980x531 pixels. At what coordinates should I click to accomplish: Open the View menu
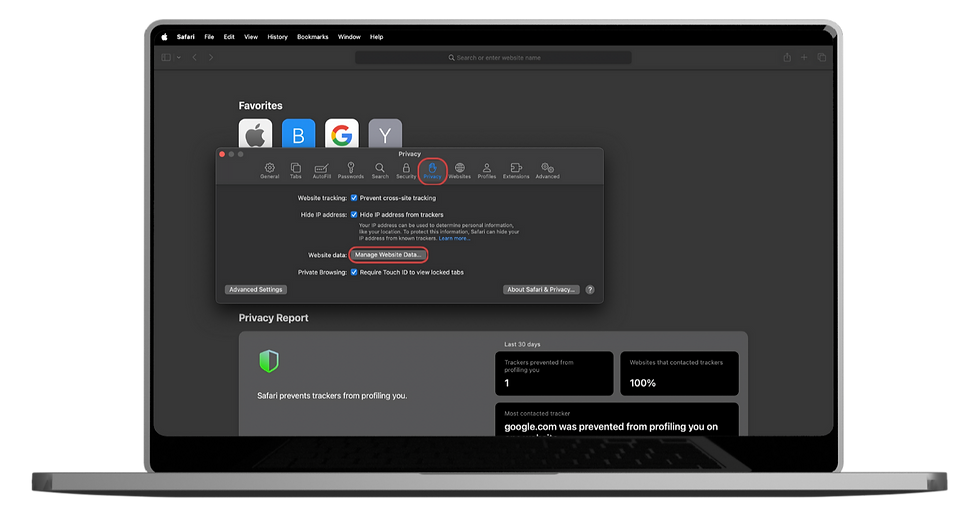point(251,37)
